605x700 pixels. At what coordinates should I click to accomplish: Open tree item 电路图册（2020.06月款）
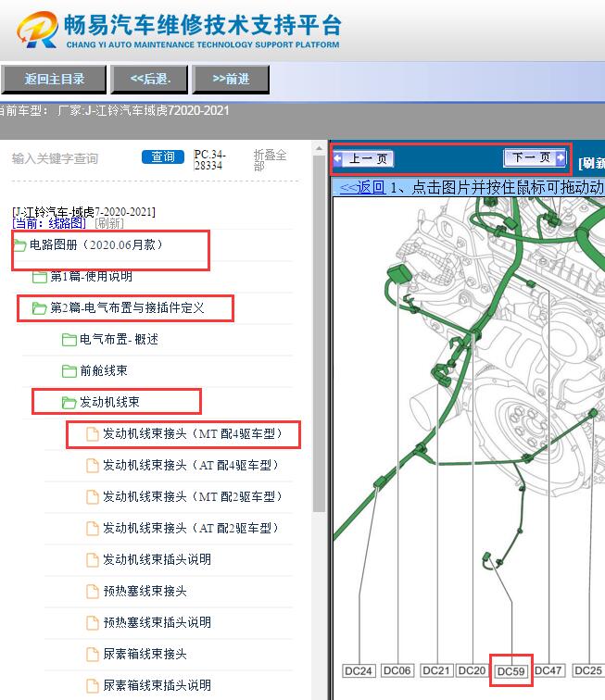click(96, 245)
